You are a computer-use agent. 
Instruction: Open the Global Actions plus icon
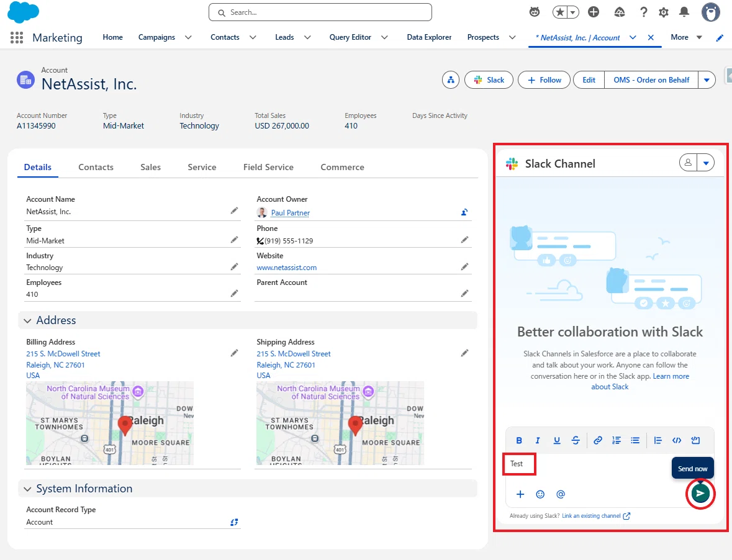point(594,12)
